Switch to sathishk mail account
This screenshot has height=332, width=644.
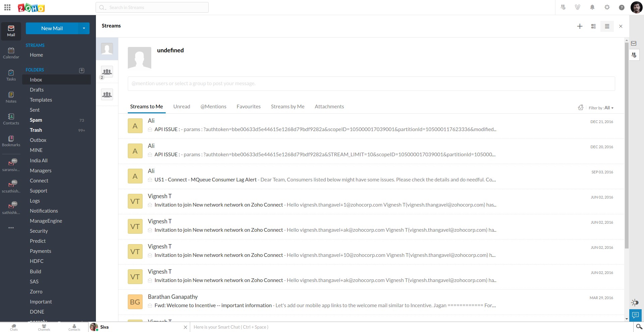point(11,208)
